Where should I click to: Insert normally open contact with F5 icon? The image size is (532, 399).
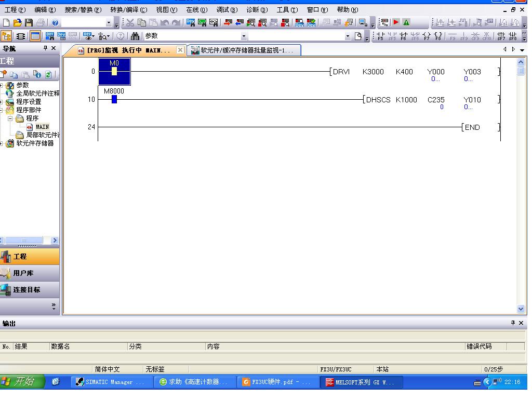point(381,36)
